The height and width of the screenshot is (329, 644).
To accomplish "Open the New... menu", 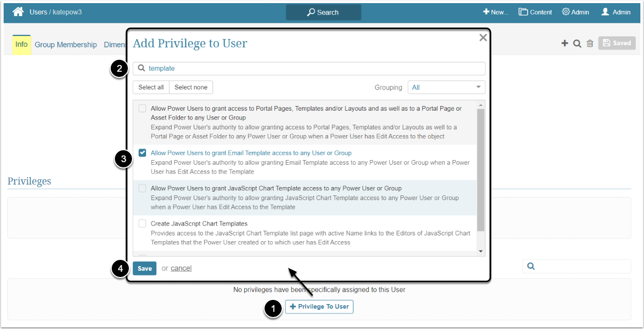I will pyautogui.click(x=495, y=12).
